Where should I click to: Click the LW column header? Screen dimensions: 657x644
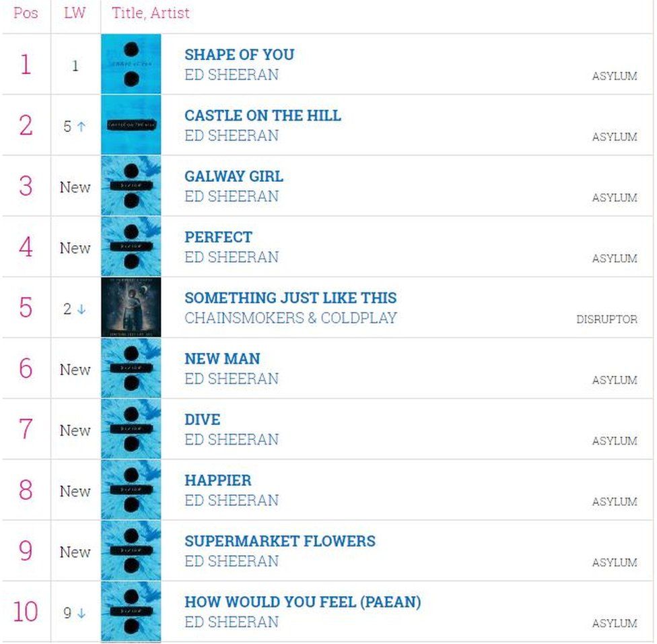click(x=75, y=13)
